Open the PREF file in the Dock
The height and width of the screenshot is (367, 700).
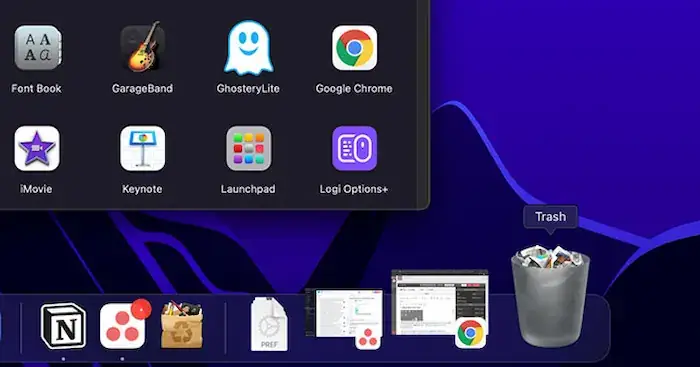click(269, 325)
